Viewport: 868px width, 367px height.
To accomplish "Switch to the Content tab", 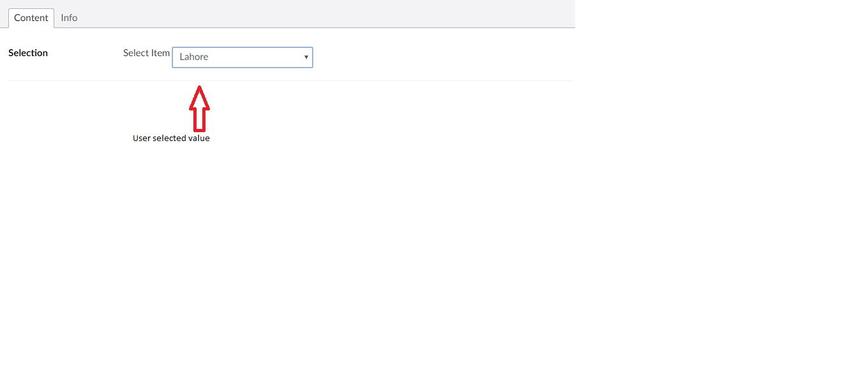I will (x=31, y=18).
